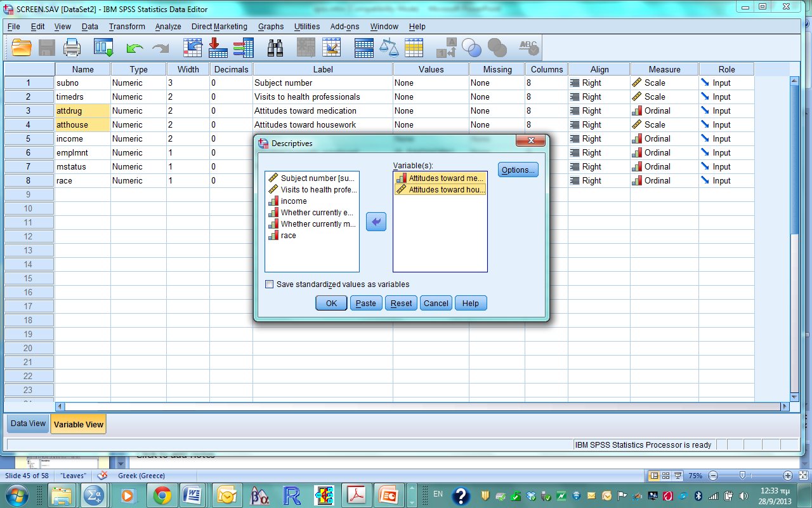This screenshot has height=508, width=812.
Task: Click the Measure column header
Action: [665, 69]
